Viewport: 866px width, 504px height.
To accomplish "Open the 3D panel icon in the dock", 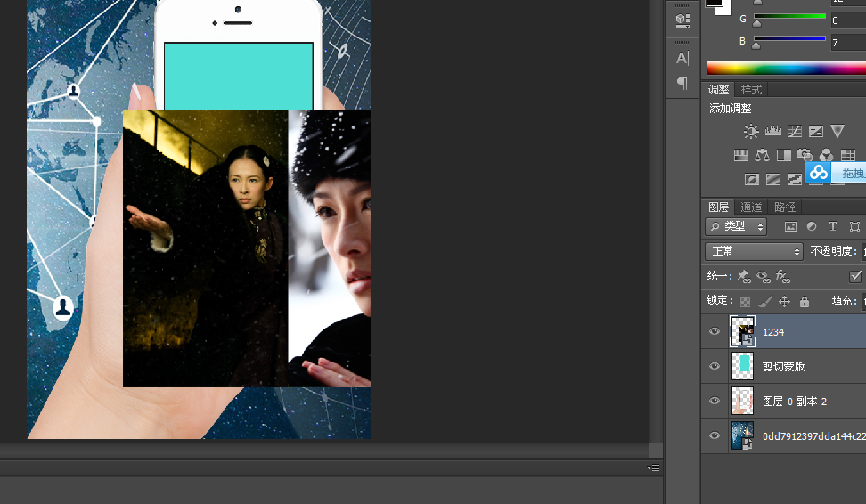I will tap(682, 21).
